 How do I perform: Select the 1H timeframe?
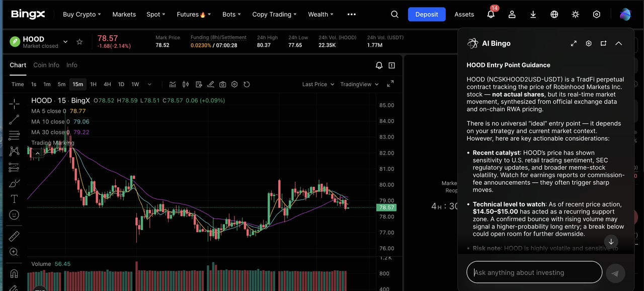pos(93,85)
